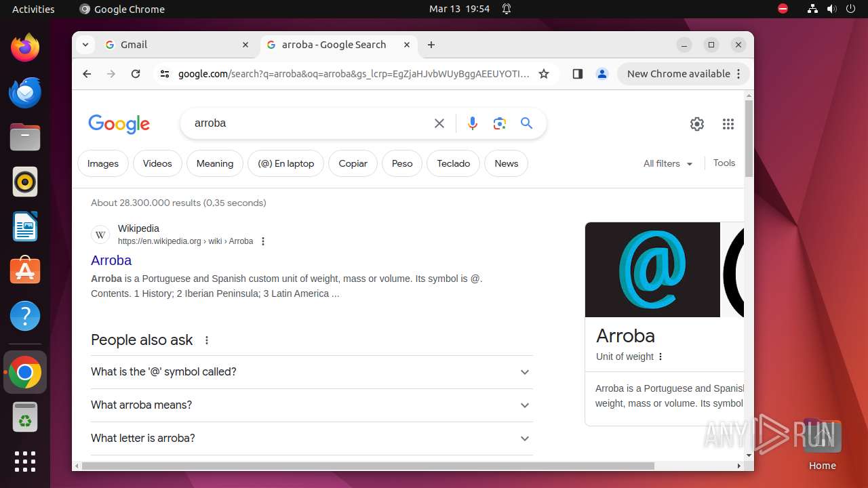
Task: Filter results by Images
Action: tap(103, 163)
